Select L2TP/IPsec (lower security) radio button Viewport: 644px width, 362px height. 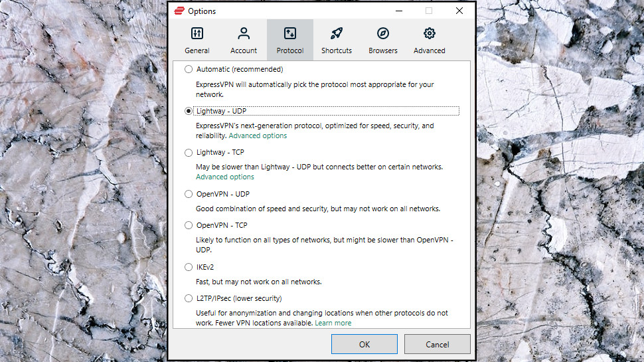(189, 298)
